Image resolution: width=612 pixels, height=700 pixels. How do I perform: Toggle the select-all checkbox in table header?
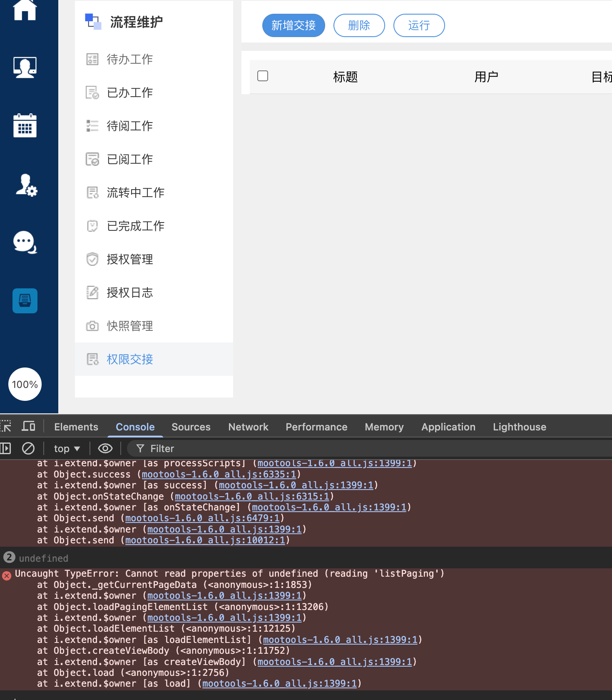click(263, 76)
